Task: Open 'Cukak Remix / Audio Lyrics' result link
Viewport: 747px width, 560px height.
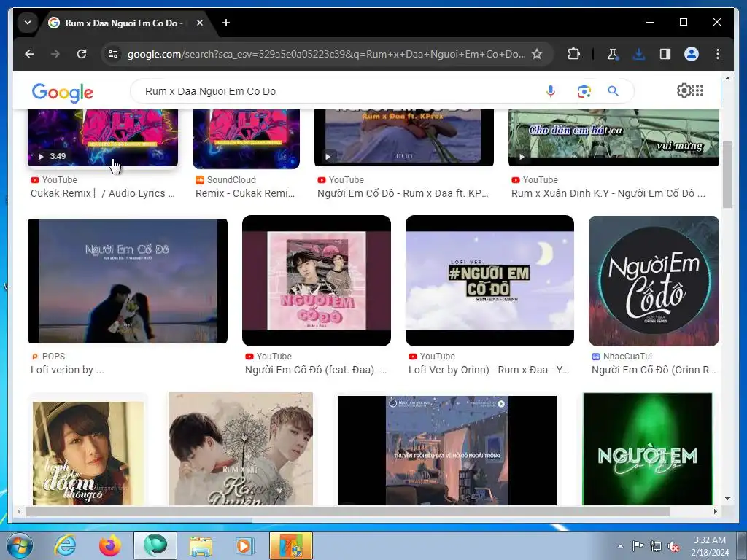Action: pos(102,193)
